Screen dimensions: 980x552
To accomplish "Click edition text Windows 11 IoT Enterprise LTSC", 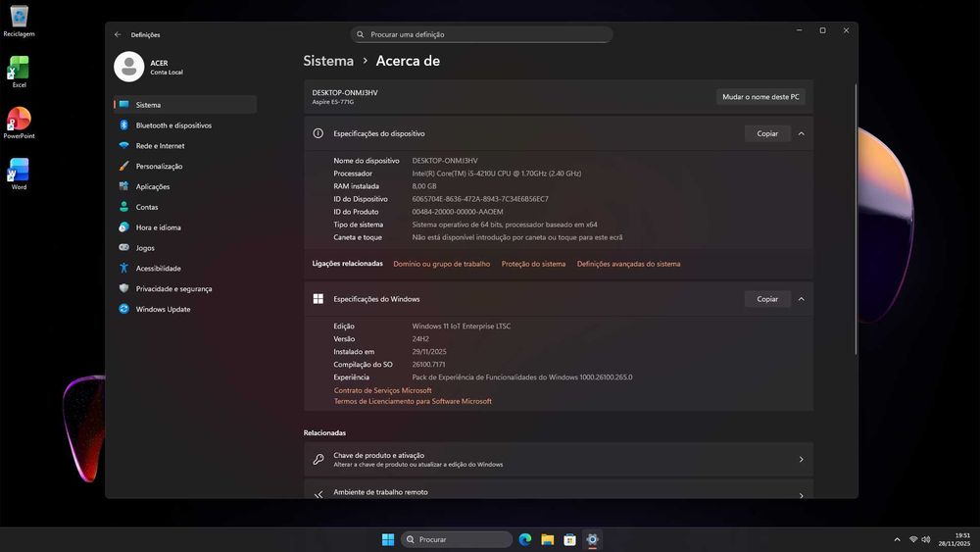I will click(x=462, y=326).
